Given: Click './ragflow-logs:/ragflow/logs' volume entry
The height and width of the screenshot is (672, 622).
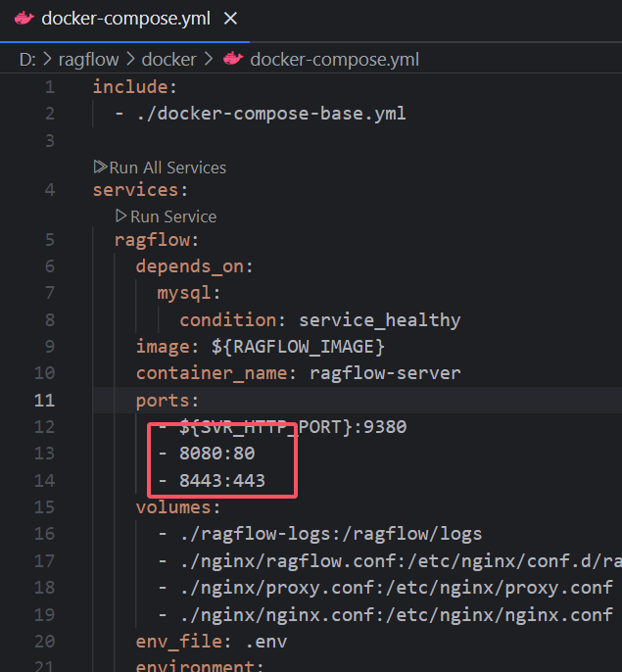Looking at the screenshot, I should 330,534.
